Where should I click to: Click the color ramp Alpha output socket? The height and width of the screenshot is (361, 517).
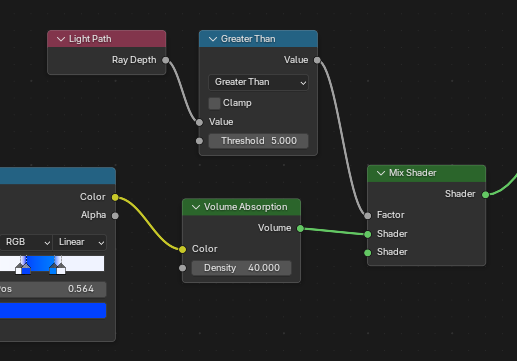115,216
